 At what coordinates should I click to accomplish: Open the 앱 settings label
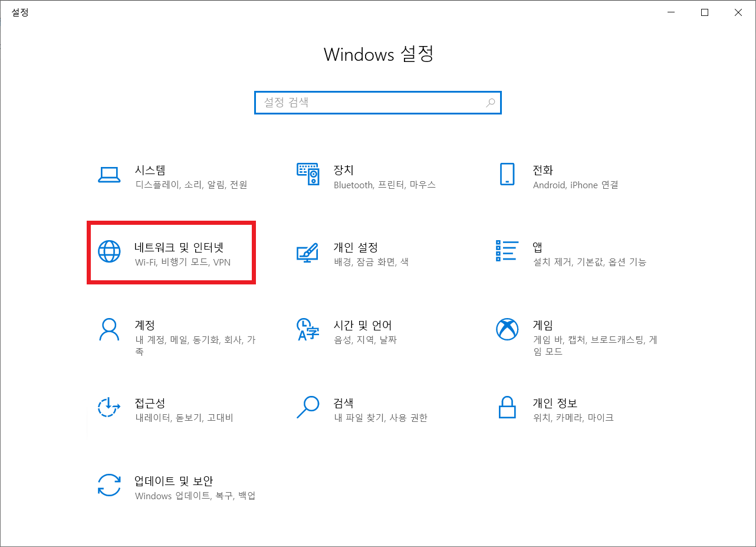click(x=538, y=247)
